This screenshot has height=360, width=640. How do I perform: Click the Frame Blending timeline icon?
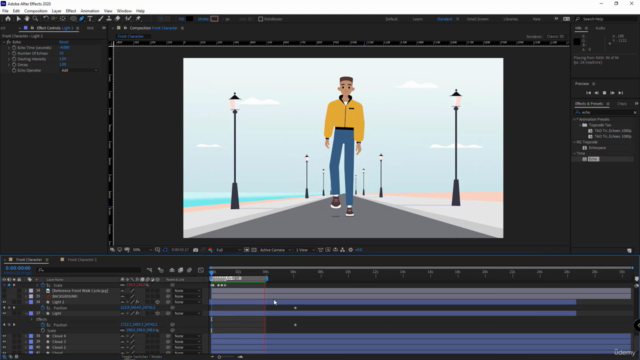[180, 270]
